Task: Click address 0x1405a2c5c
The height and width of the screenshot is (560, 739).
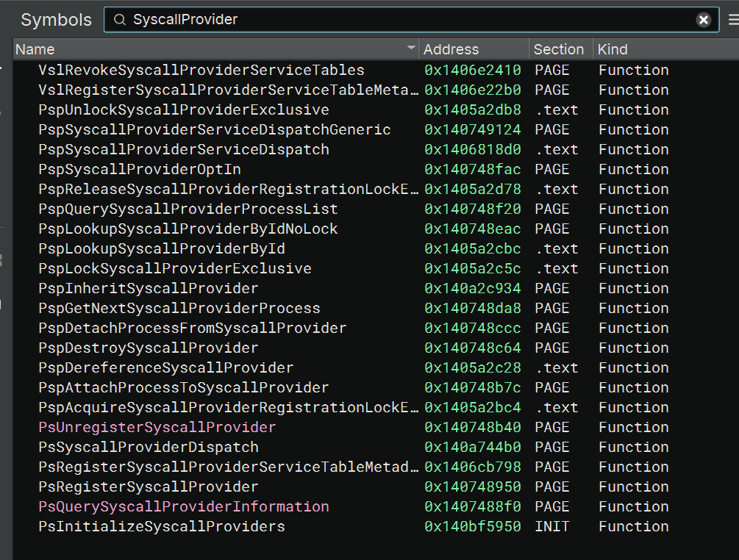Action: tap(473, 268)
